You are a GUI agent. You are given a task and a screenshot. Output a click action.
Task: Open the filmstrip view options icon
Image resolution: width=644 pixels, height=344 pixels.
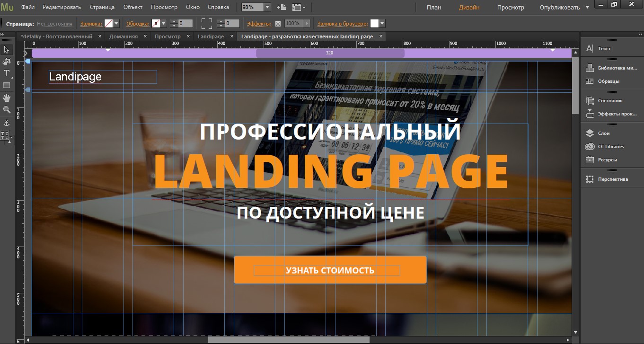click(299, 8)
